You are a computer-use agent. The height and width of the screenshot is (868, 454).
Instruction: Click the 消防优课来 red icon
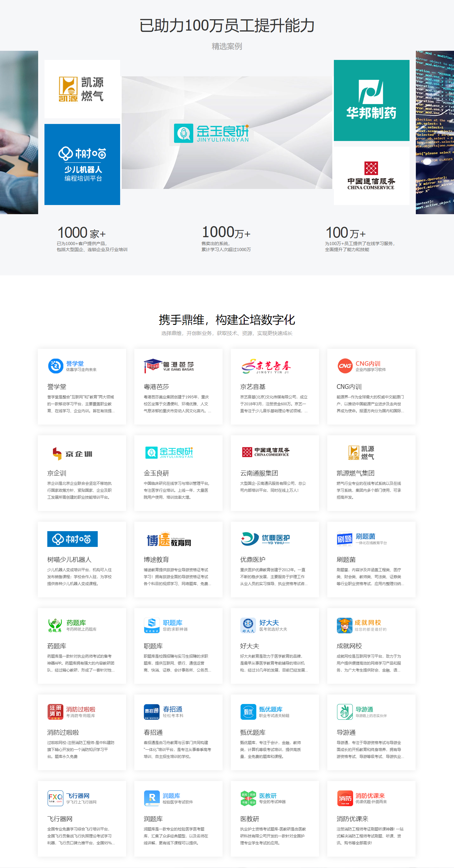tap(345, 798)
